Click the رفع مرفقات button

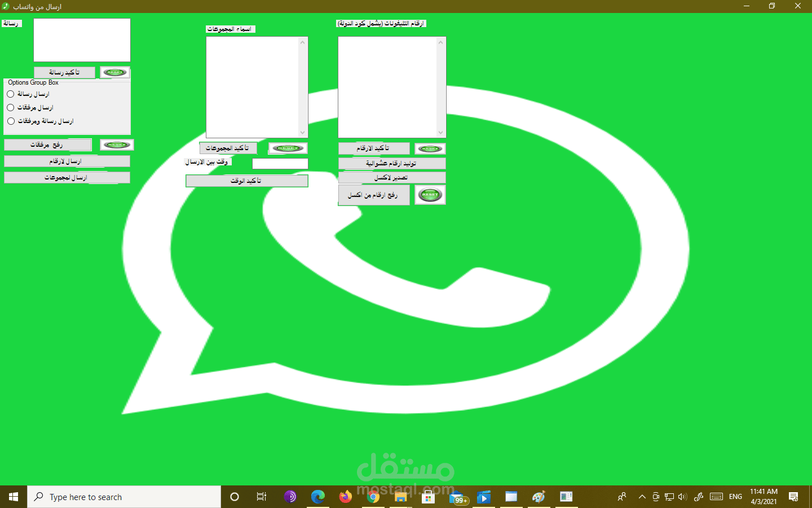pyautogui.click(x=47, y=145)
